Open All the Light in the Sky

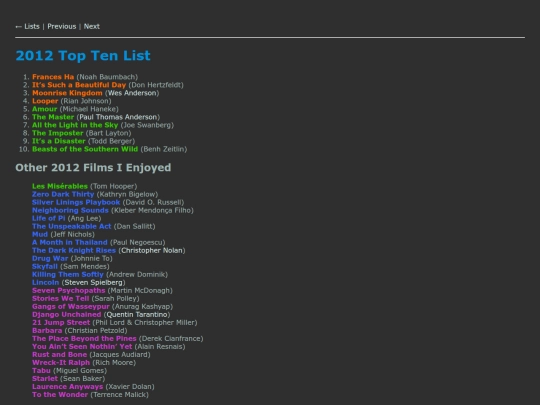[x=75, y=125]
